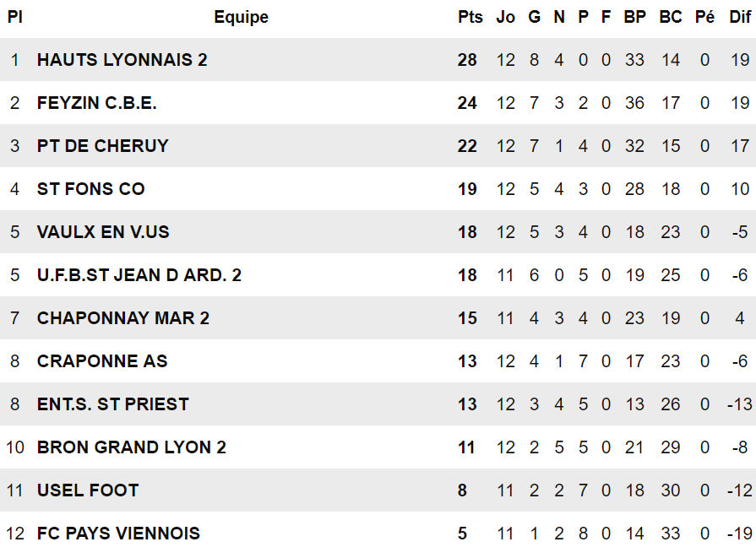Open the FEYZIN C.B.E. team link
This screenshot has height=558, width=756.
(x=97, y=103)
